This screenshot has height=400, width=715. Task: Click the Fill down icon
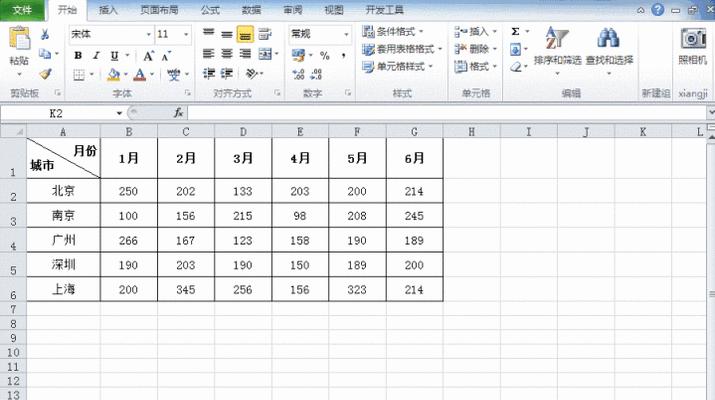click(x=515, y=49)
